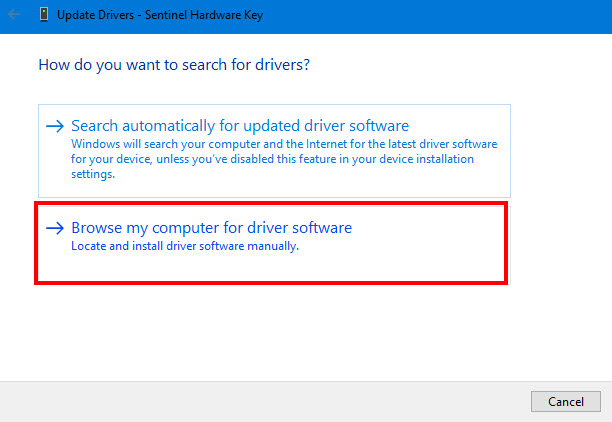Choose Browse my computer for driver software
This screenshot has height=422, width=612.
click(212, 228)
